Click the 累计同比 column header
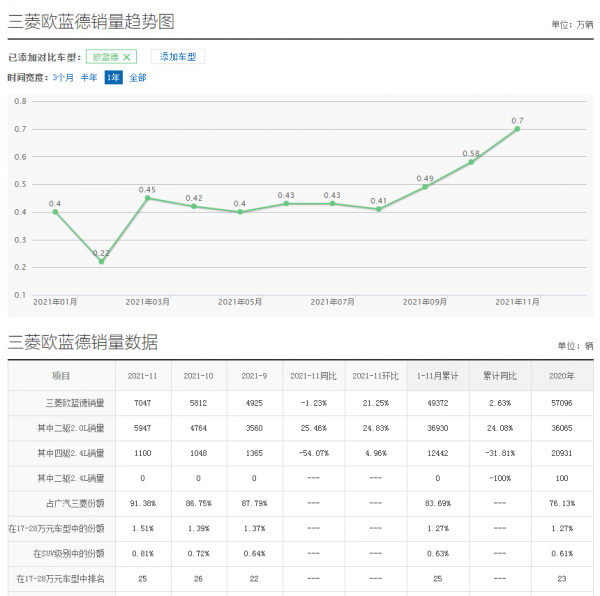 (x=500, y=376)
